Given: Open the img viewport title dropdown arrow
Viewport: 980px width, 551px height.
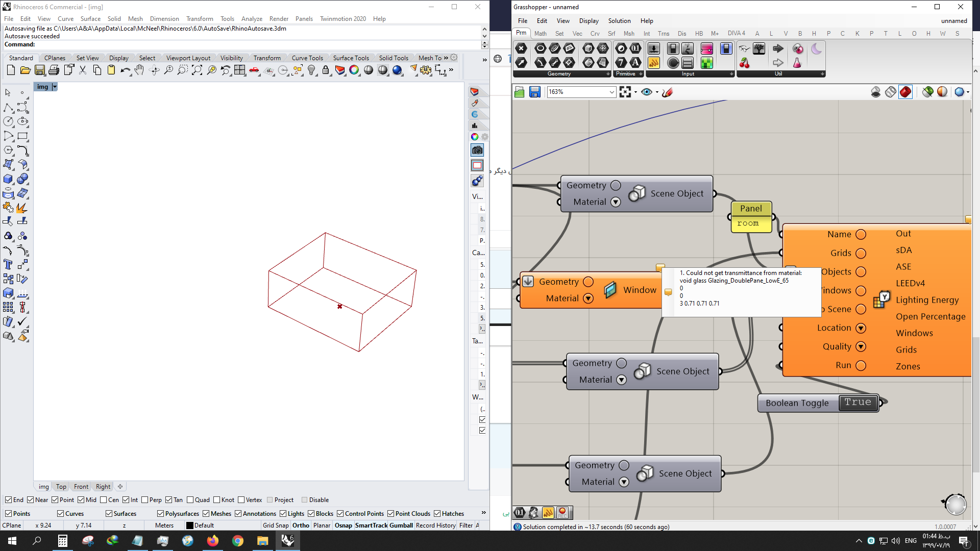Looking at the screenshot, I should click(55, 87).
